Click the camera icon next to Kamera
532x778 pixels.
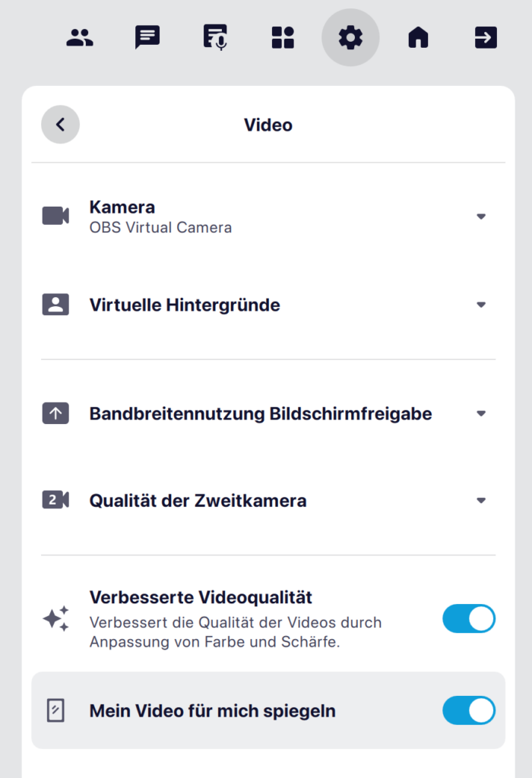click(x=55, y=215)
